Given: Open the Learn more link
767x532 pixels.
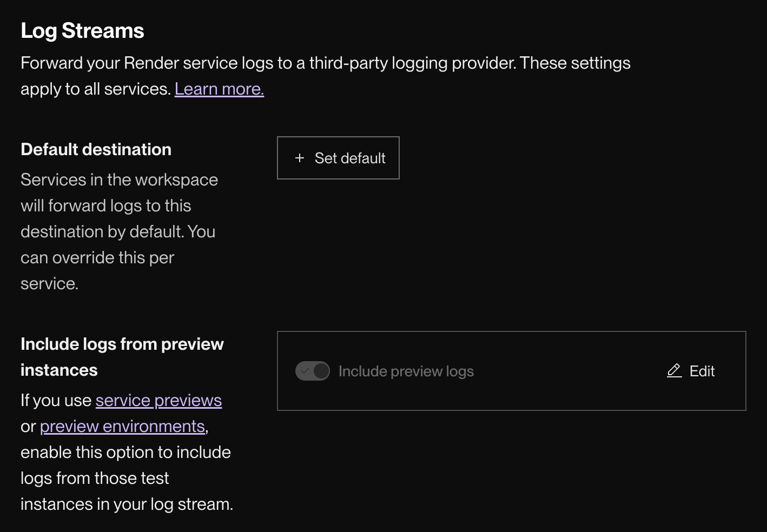Looking at the screenshot, I should pos(219,88).
